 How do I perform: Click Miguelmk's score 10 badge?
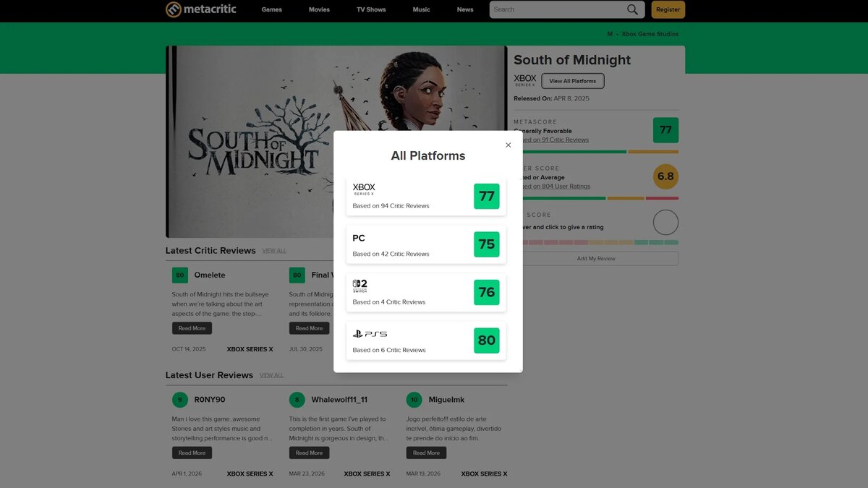(414, 399)
